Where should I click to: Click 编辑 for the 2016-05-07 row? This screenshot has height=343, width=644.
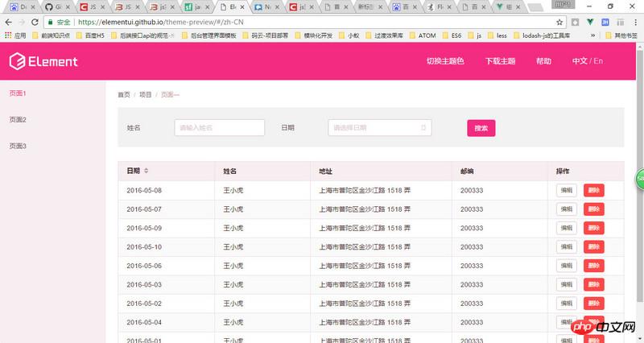[x=567, y=209]
